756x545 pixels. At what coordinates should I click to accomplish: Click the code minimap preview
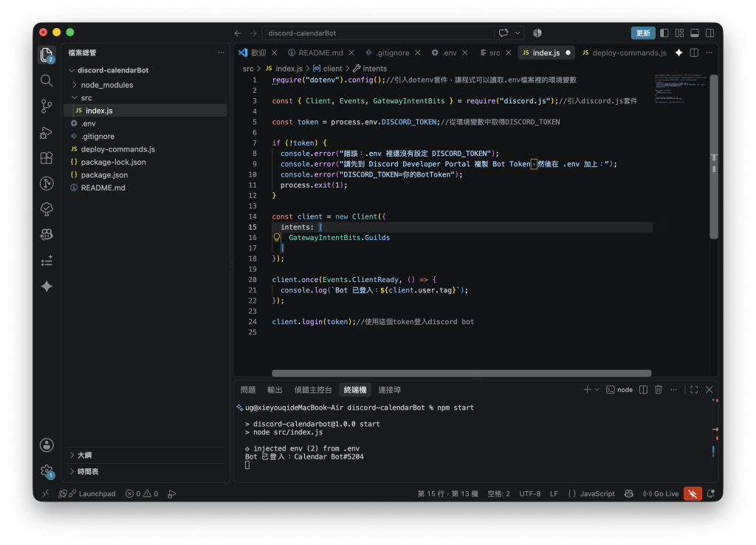[681, 89]
